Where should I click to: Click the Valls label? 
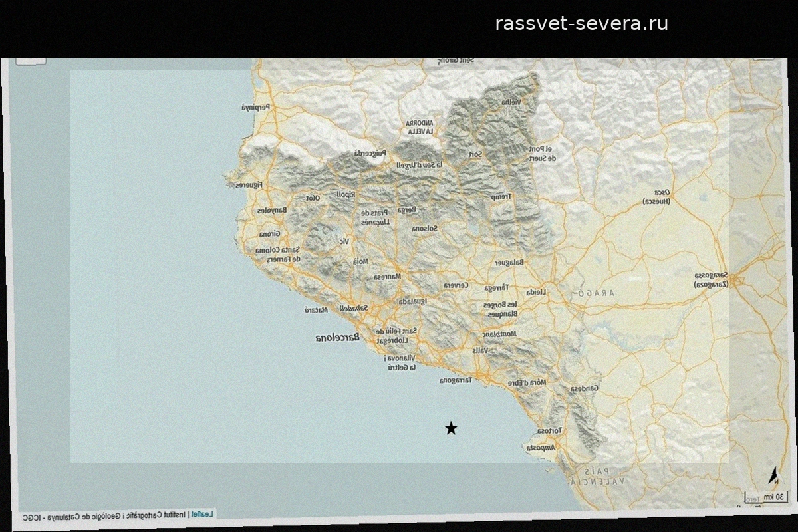479,350
